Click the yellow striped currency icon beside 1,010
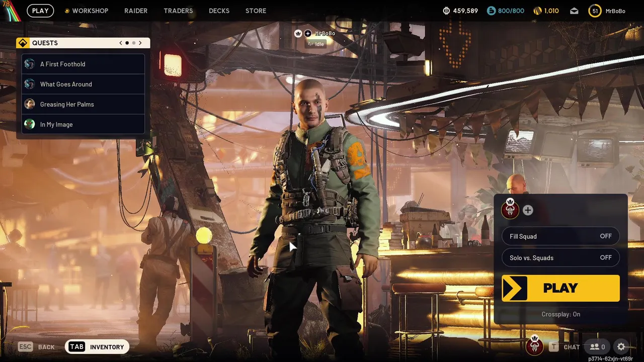Screen dimensions: 644x362 click(537, 11)
